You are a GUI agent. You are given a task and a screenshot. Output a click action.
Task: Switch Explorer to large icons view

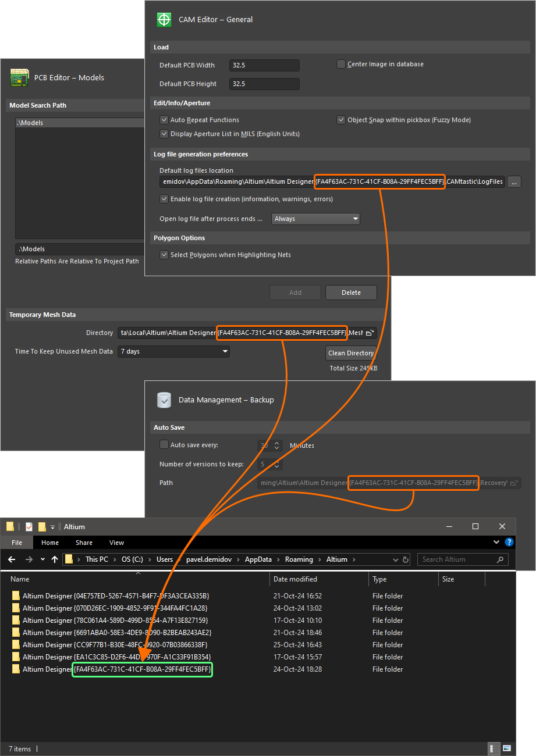click(x=507, y=748)
